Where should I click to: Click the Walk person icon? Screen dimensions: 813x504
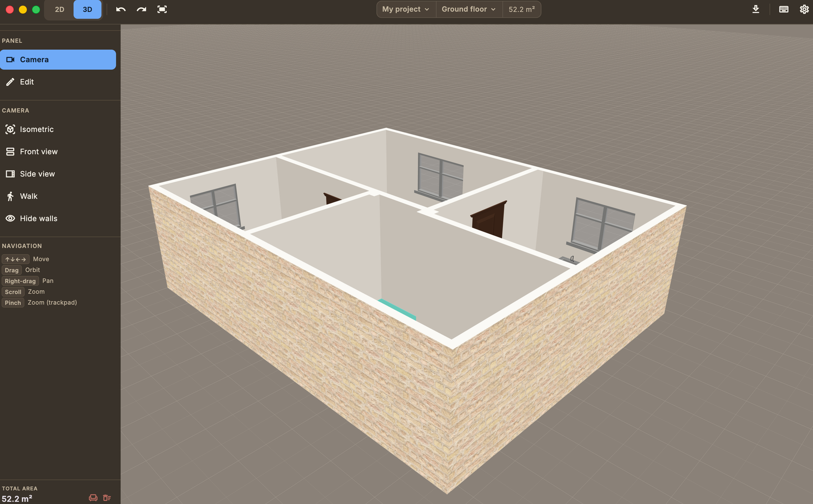(10, 196)
